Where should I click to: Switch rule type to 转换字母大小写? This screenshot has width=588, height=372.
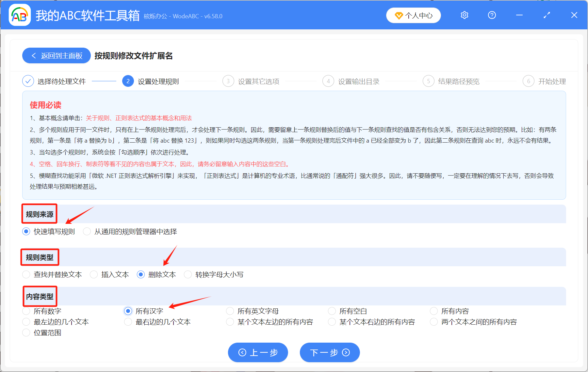pyautogui.click(x=188, y=274)
